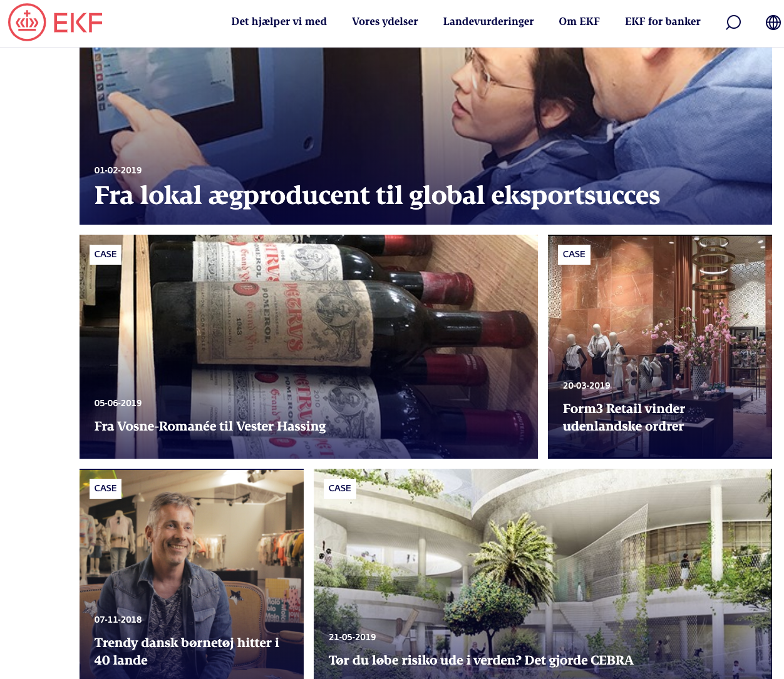Open 'Form3 Retail vinder udenlandske ordrer' article
Viewport: 784px width, 679px height.
pos(624,417)
